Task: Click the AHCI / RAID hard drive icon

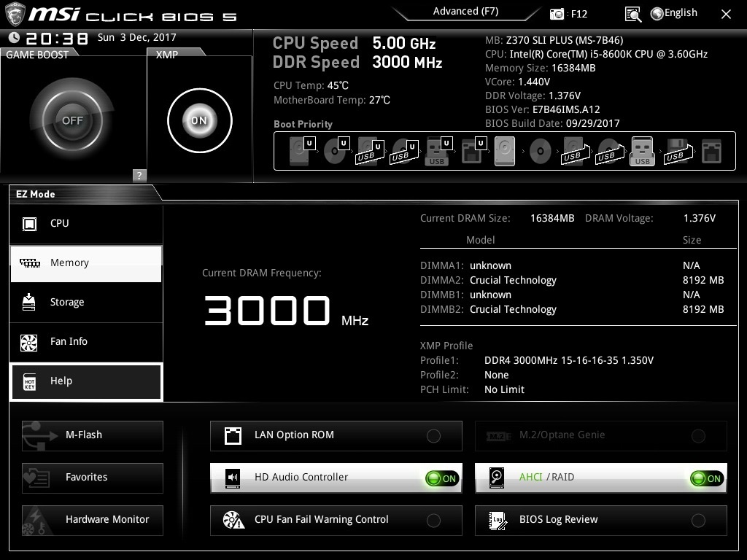Action: 497,478
